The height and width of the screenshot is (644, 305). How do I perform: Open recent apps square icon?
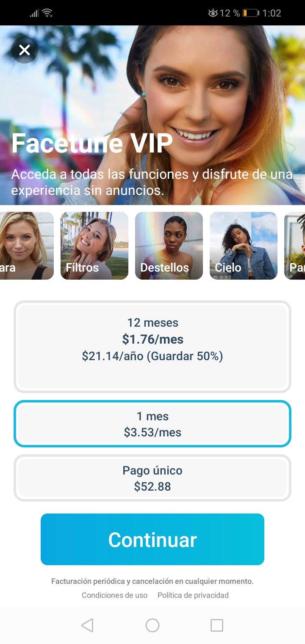coord(217,625)
